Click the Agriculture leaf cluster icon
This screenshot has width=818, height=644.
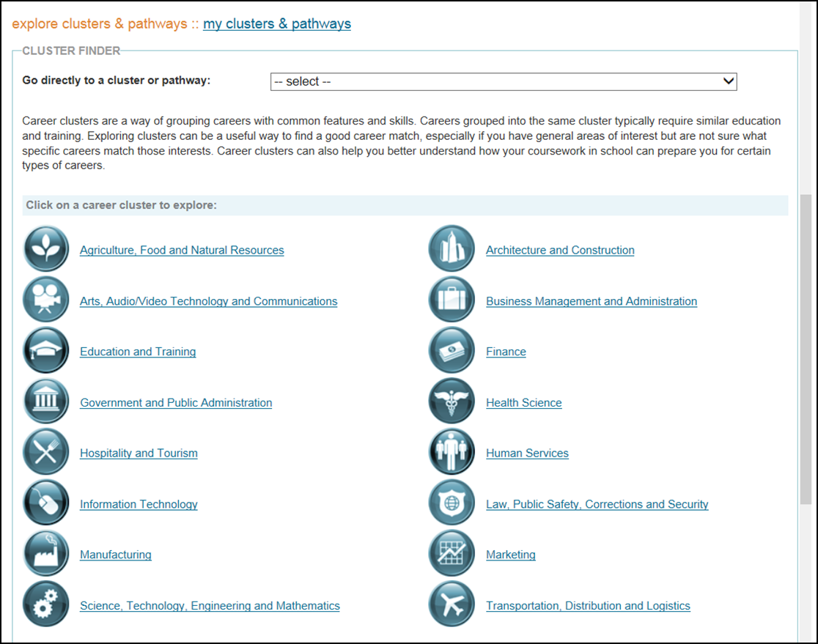click(46, 249)
